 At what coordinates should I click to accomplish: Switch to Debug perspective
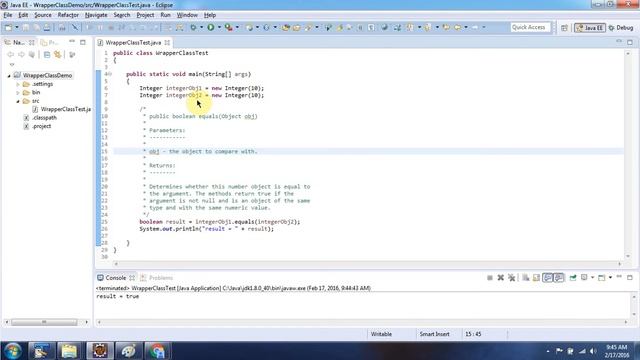coord(621,28)
